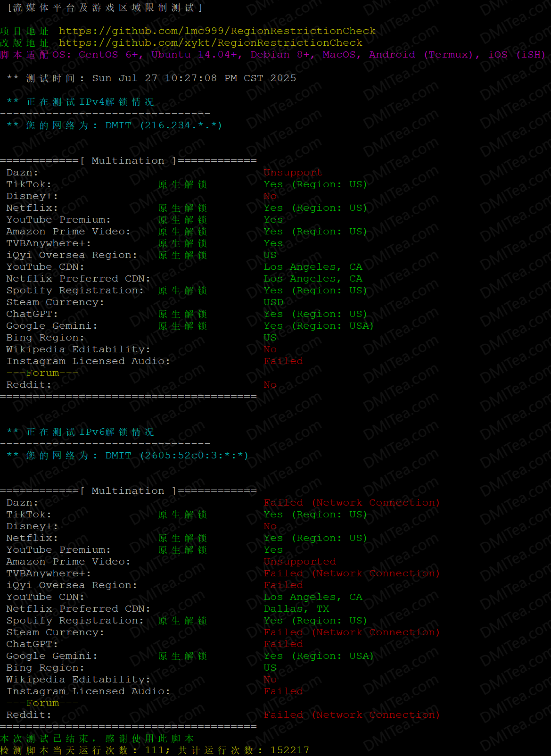Click the title '[流媒体平台及游戏区域限制测试]'
Image resolution: width=551 pixels, height=756 pixels.
coord(105,8)
